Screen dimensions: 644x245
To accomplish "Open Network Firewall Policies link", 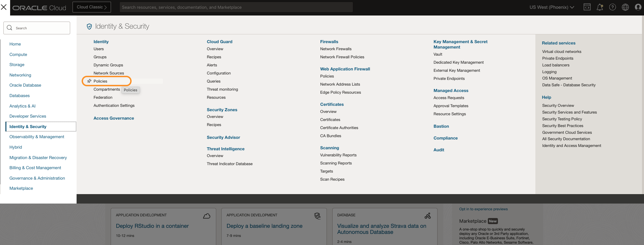I will click(x=342, y=57).
